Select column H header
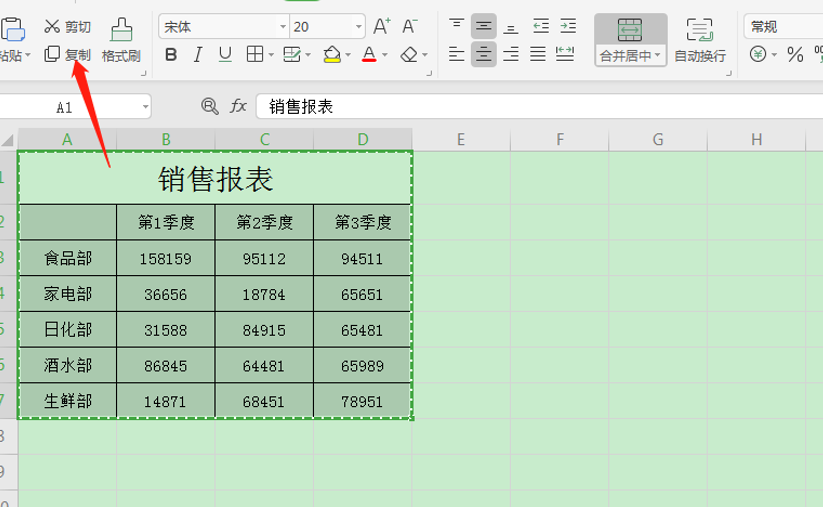Viewport: 823px width, 507px height. [x=756, y=140]
